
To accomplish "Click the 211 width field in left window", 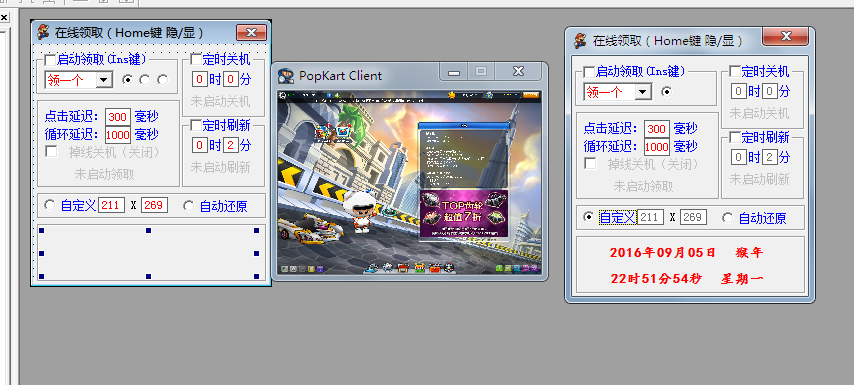I will pyautogui.click(x=112, y=205).
